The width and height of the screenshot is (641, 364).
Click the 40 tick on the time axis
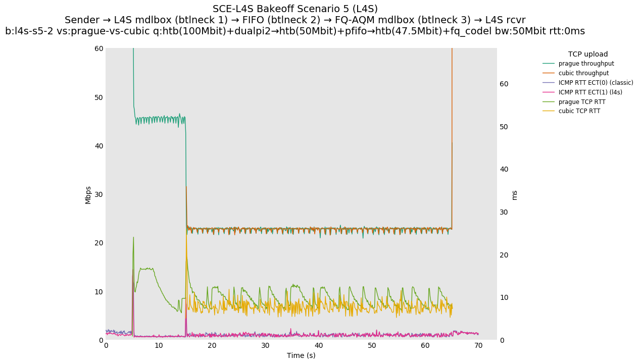pyautogui.click(x=319, y=346)
